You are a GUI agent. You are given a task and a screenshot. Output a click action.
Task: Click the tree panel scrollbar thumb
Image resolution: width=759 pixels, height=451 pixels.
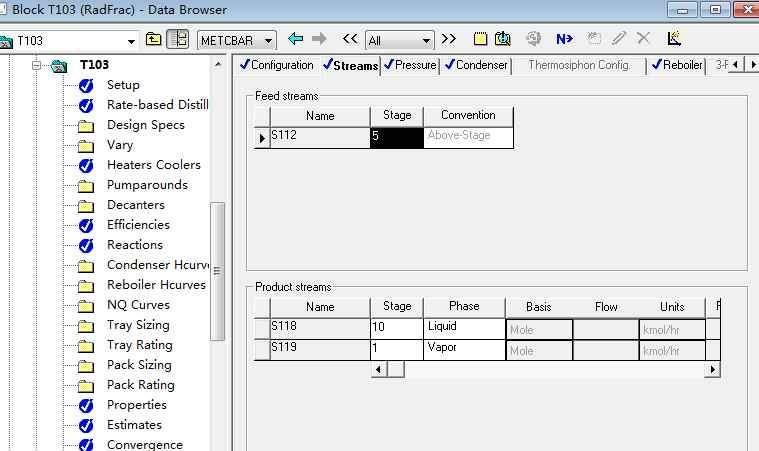[217, 271]
